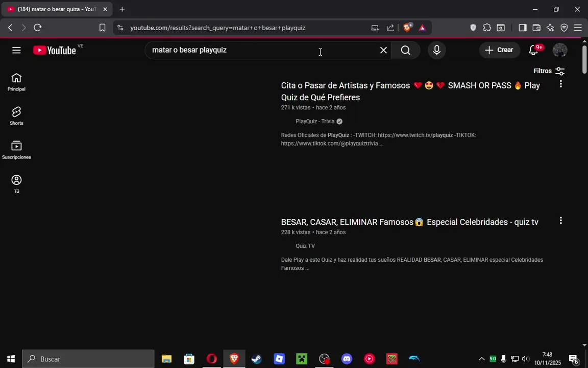Image resolution: width=588 pixels, height=368 pixels.
Task: Click the page vertical scrollbar
Action: click(x=584, y=59)
